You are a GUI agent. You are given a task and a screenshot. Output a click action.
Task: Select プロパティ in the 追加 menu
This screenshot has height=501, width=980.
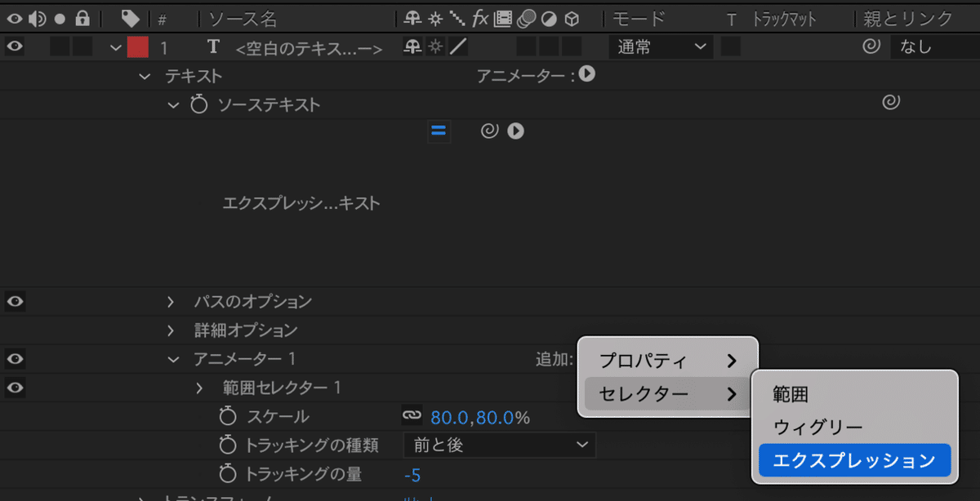645,360
